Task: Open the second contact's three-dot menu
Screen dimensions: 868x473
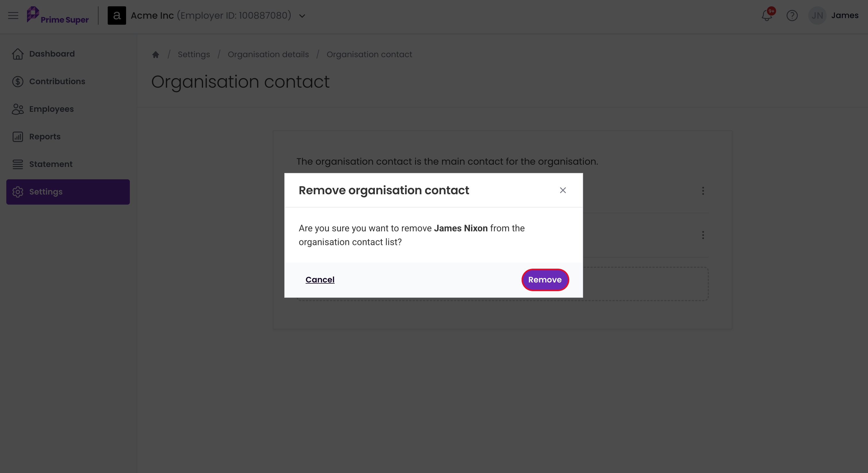Action: pyautogui.click(x=703, y=235)
